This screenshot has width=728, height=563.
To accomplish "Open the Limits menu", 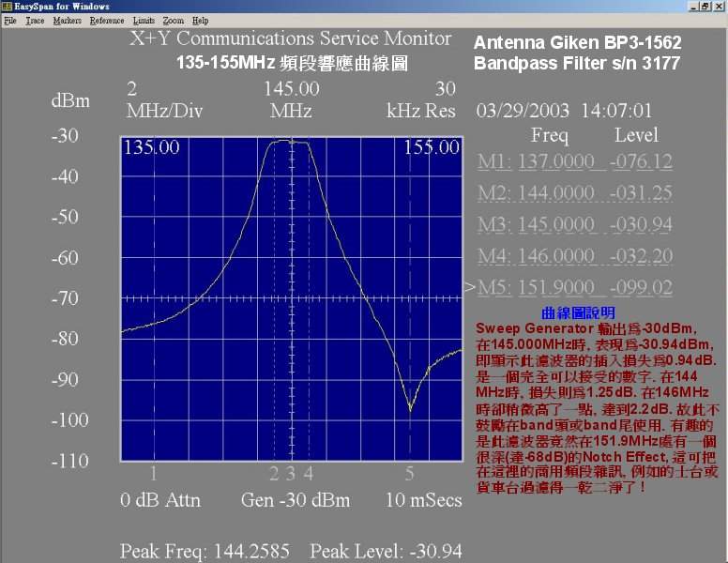I will coord(144,21).
